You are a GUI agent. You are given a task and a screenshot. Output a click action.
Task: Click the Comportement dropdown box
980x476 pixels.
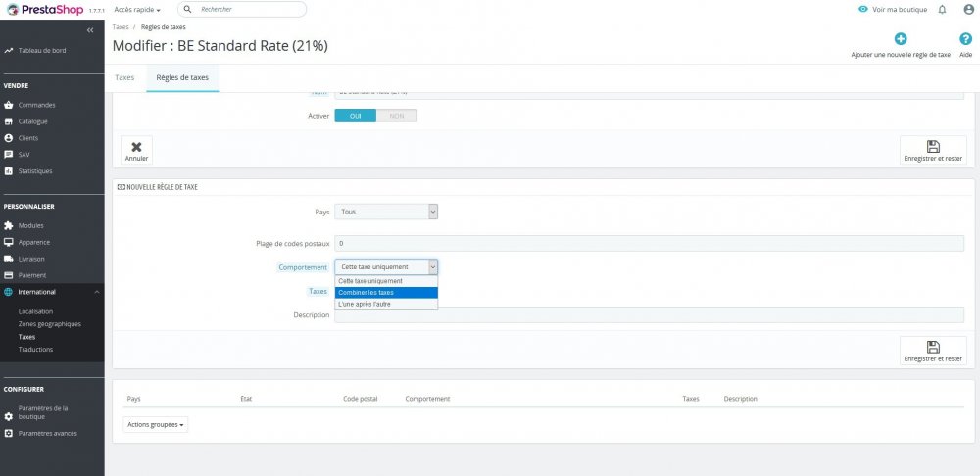point(386,267)
